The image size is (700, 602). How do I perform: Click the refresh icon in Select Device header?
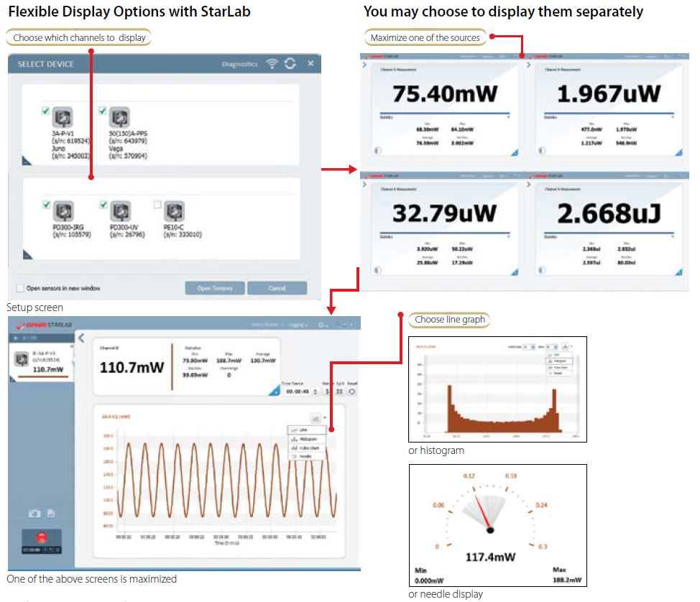pyautogui.click(x=290, y=63)
